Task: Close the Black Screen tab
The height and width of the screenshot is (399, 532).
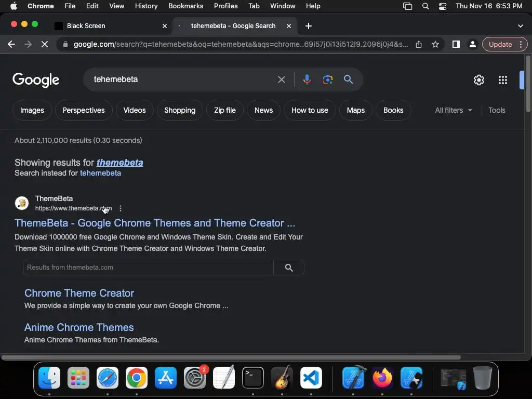Action: (x=165, y=26)
